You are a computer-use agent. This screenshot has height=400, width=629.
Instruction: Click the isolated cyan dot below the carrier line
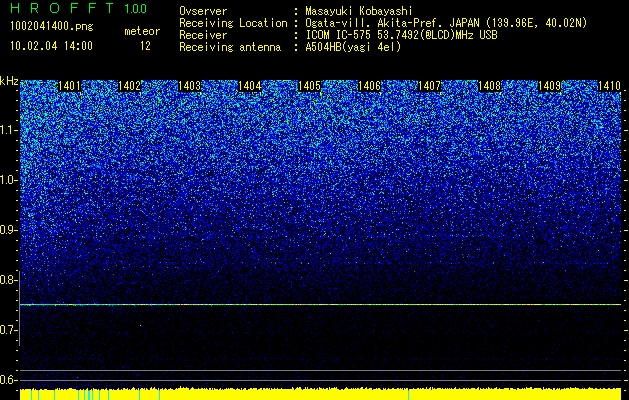[140, 325]
